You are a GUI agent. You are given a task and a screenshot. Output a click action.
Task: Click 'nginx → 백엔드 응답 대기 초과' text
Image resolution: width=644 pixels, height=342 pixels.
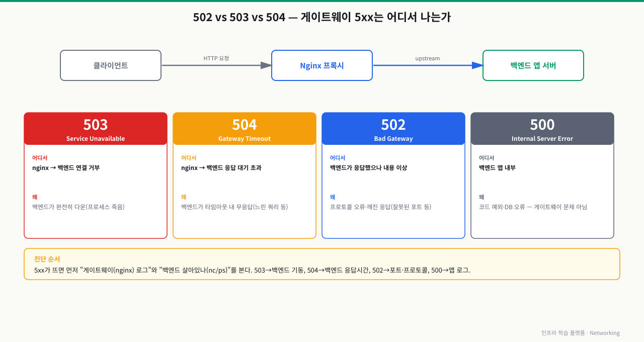(x=221, y=167)
